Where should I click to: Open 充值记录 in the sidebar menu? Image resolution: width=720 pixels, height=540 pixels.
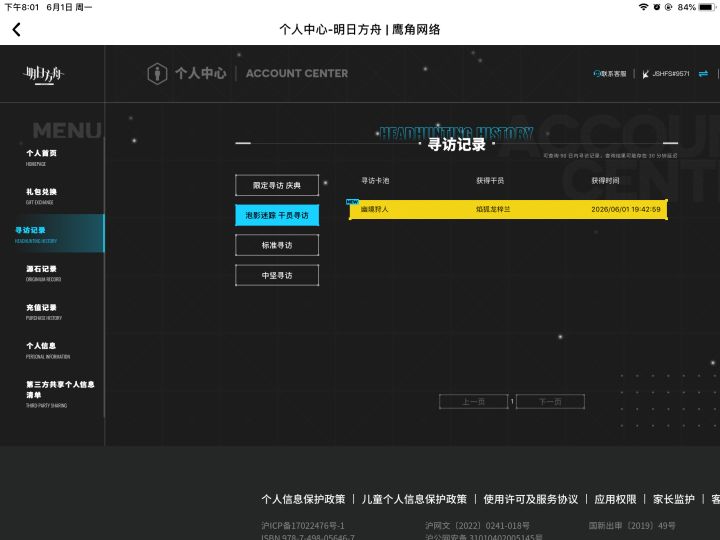pyautogui.click(x=44, y=311)
